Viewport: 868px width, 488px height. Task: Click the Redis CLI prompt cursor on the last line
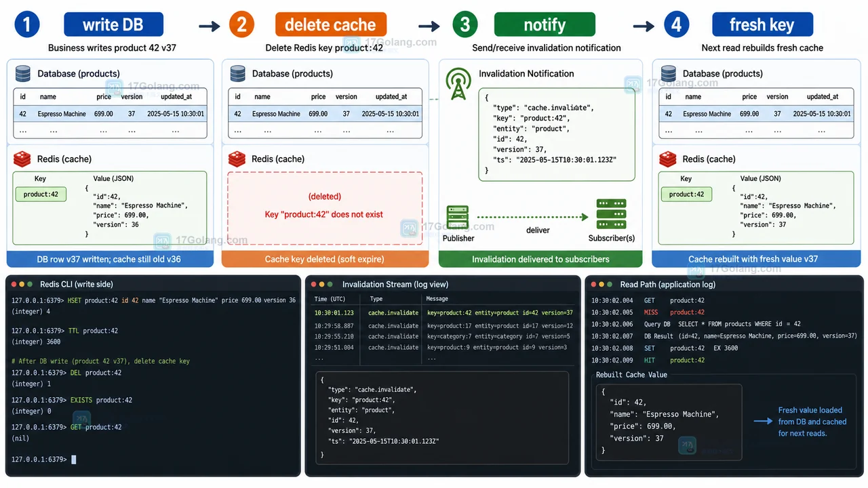tap(74, 460)
